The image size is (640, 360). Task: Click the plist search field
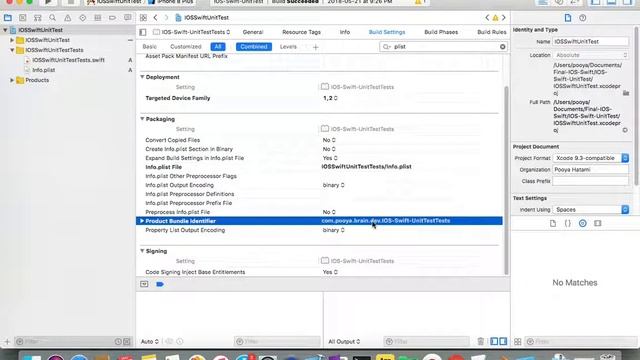tap(443, 47)
